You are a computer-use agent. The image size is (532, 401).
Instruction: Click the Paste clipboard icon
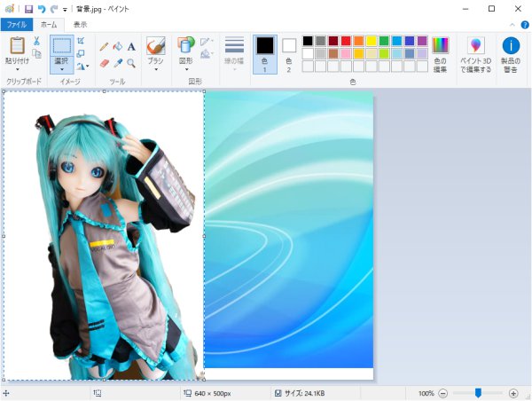[17, 46]
